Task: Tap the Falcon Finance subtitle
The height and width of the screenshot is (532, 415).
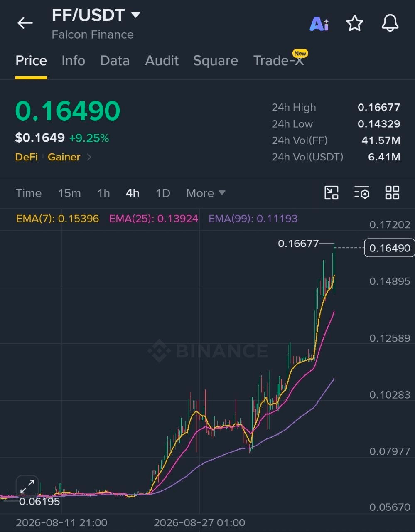Action: coord(93,34)
